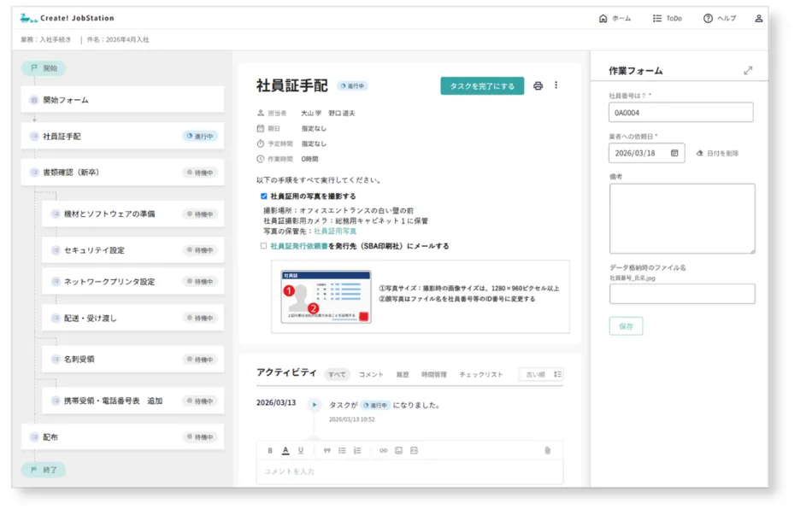Open the employee ID card sample thumbnail
The width and height of the screenshot is (812, 521).
pyautogui.click(x=327, y=296)
